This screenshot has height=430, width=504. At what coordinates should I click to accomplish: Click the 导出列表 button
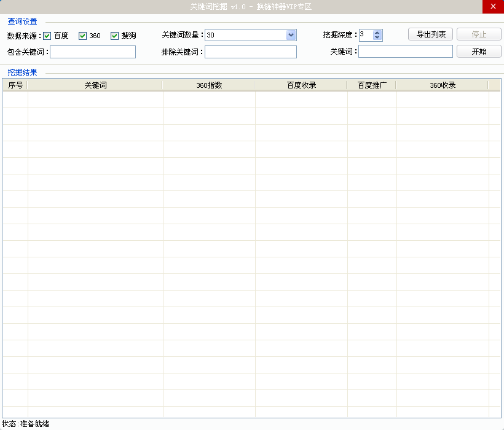(430, 34)
